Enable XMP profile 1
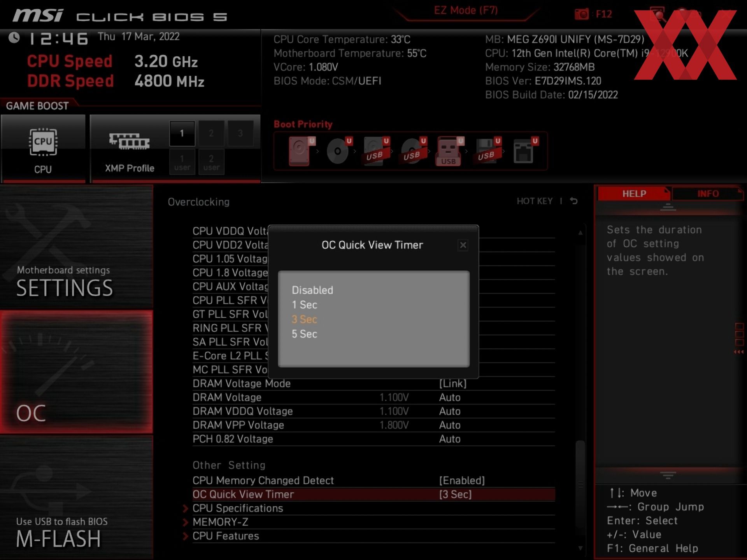747x560 pixels. (182, 133)
